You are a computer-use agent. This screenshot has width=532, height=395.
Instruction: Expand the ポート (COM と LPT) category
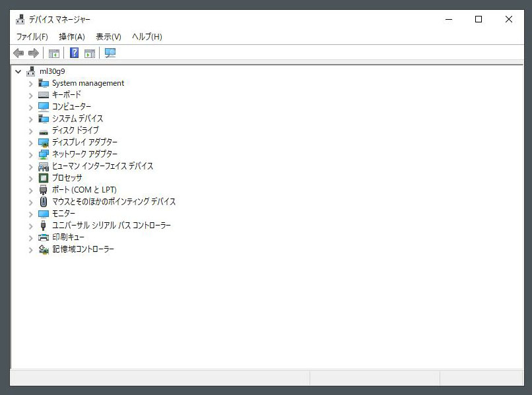pos(31,190)
